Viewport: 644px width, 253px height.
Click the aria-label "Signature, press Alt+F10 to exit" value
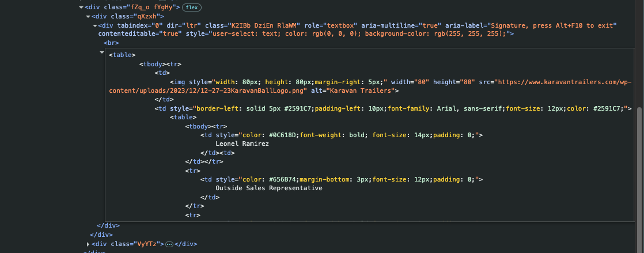(x=552, y=25)
